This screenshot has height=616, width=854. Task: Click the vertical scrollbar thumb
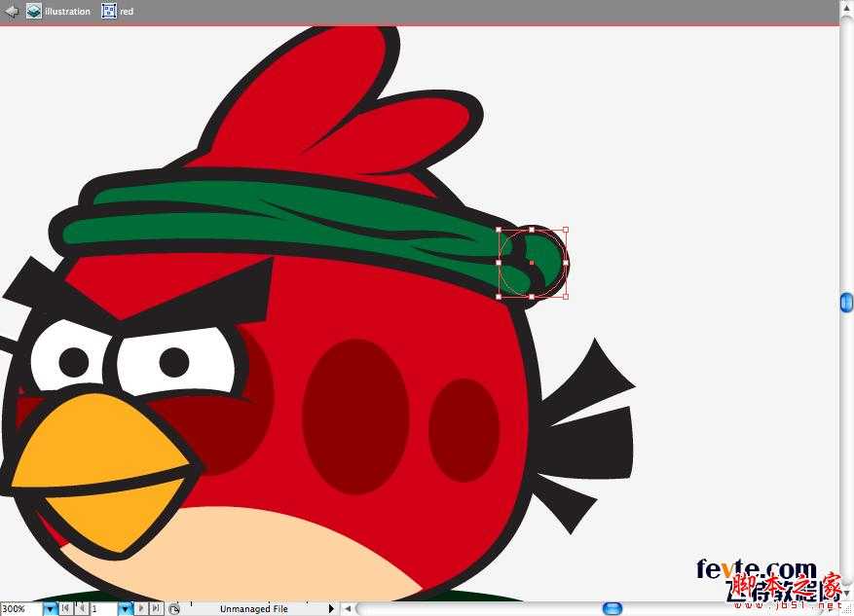point(846,303)
